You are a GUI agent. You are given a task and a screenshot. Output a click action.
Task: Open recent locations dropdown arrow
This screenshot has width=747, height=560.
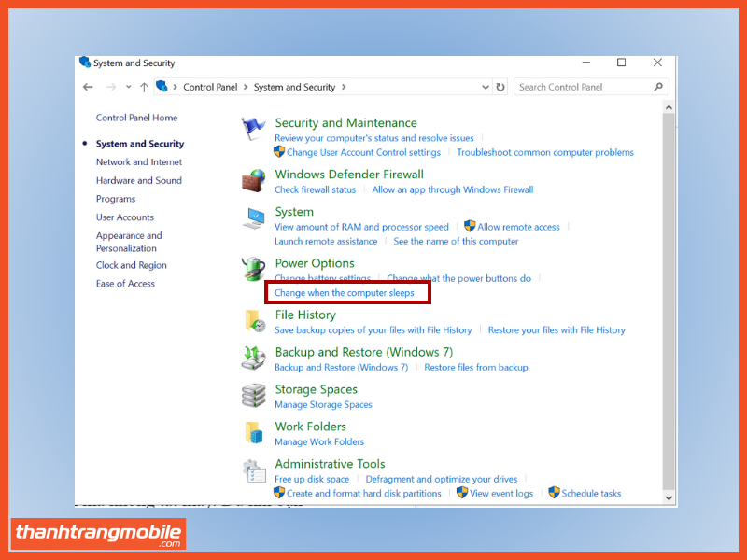[128, 87]
